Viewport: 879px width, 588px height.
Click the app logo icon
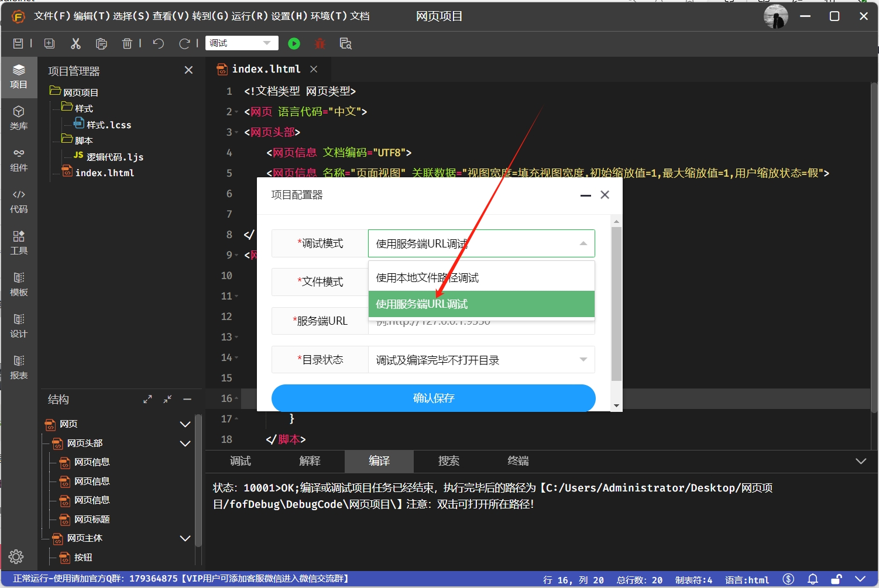click(18, 16)
